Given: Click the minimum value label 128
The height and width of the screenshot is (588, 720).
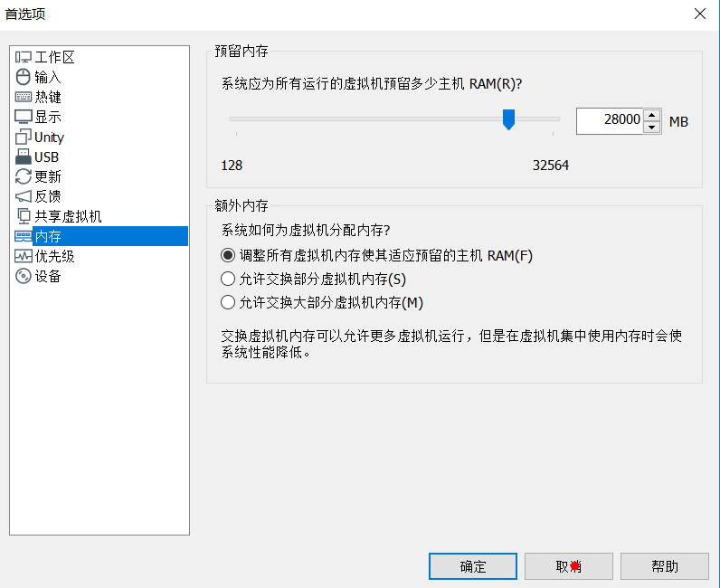Looking at the screenshot, I should (232, 166).
